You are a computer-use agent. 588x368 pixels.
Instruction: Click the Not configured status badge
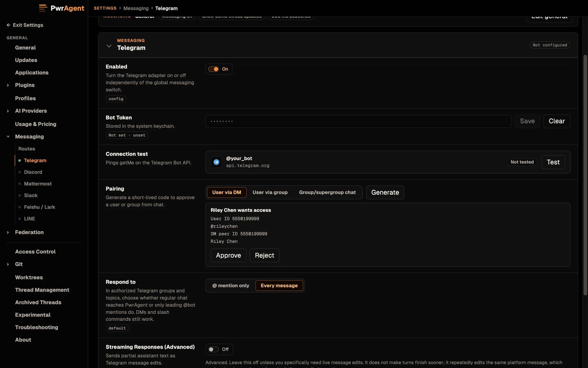coord(550,45)
